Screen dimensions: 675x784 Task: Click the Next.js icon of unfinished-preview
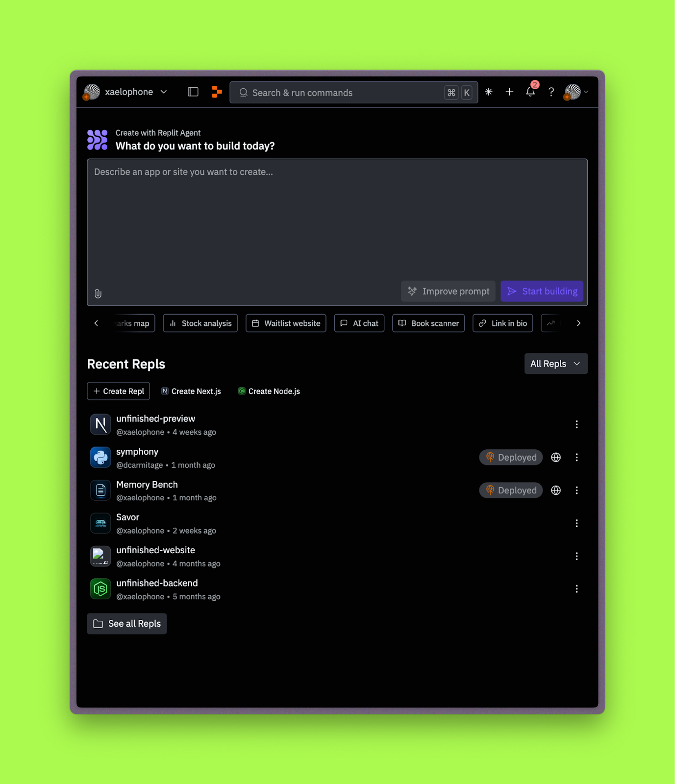tap(100, 424)
